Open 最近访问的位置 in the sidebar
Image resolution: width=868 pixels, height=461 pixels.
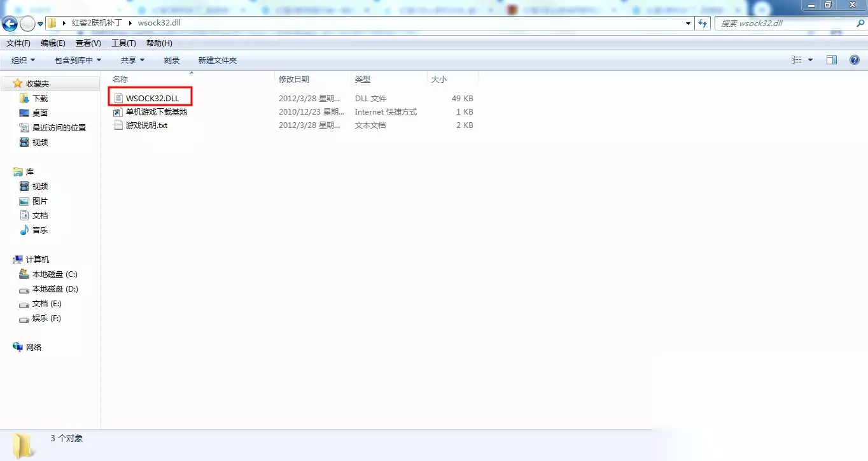coord(59,128)
